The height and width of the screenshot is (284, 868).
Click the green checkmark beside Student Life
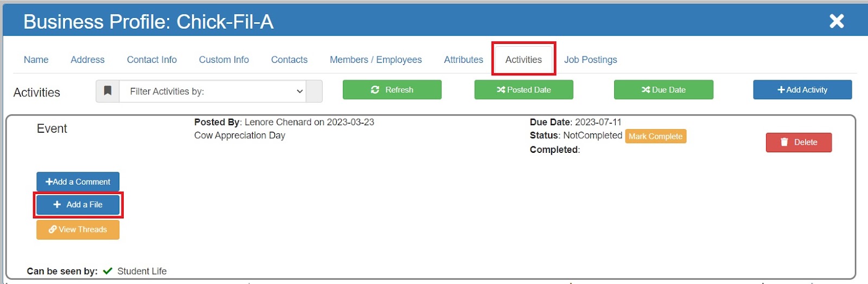click(107, 271)
